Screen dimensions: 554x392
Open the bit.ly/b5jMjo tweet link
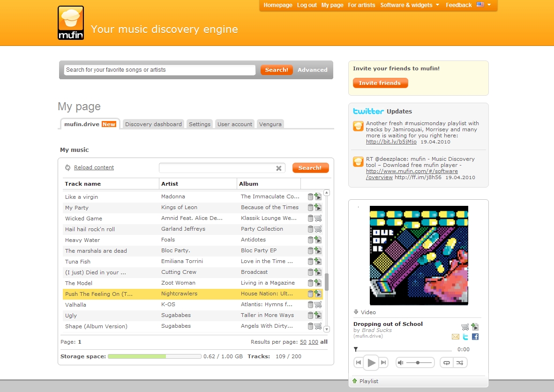(x=391, y=142)
